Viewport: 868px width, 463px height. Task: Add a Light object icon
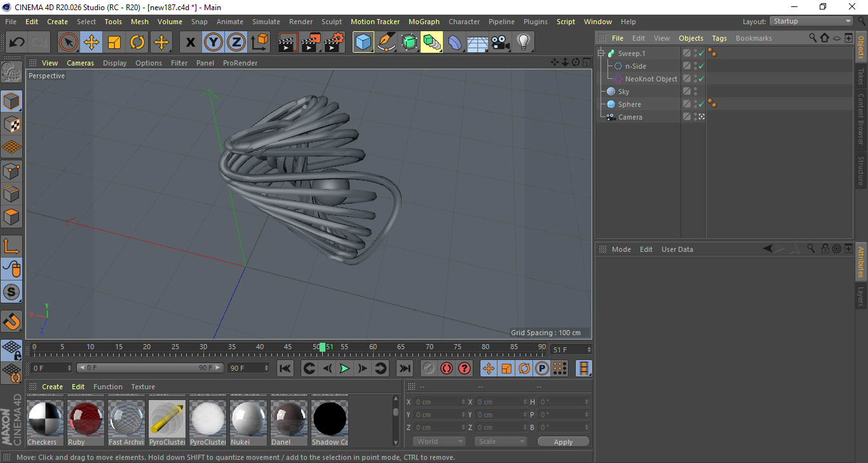coord(523,43)
